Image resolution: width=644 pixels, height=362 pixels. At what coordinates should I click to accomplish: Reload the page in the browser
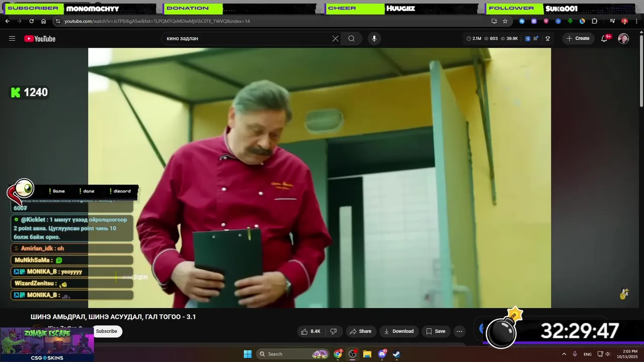coord(31,21)
